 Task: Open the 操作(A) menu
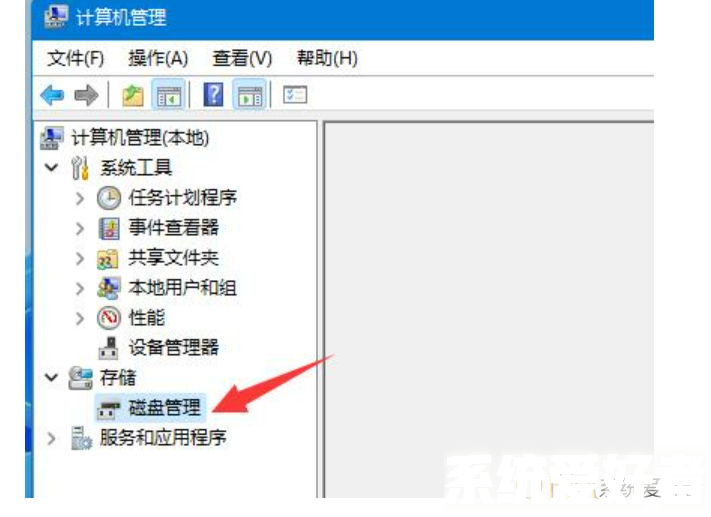(x=158, y=59)
